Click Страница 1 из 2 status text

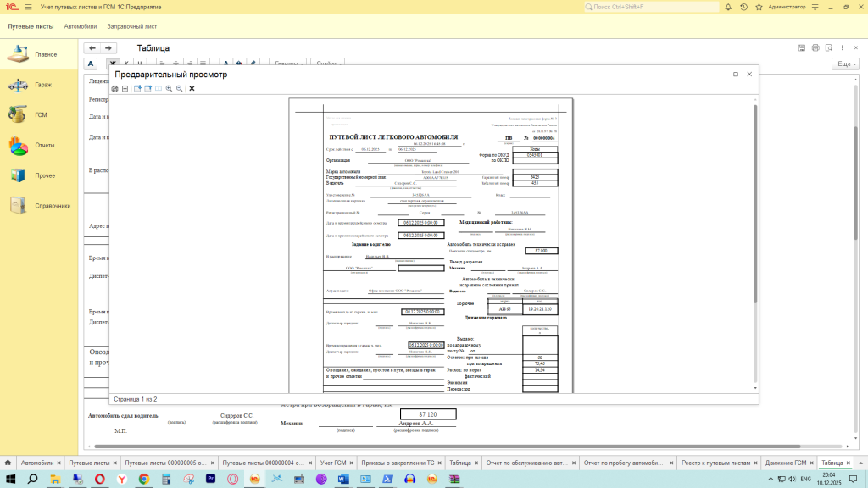tap(135, 399)
